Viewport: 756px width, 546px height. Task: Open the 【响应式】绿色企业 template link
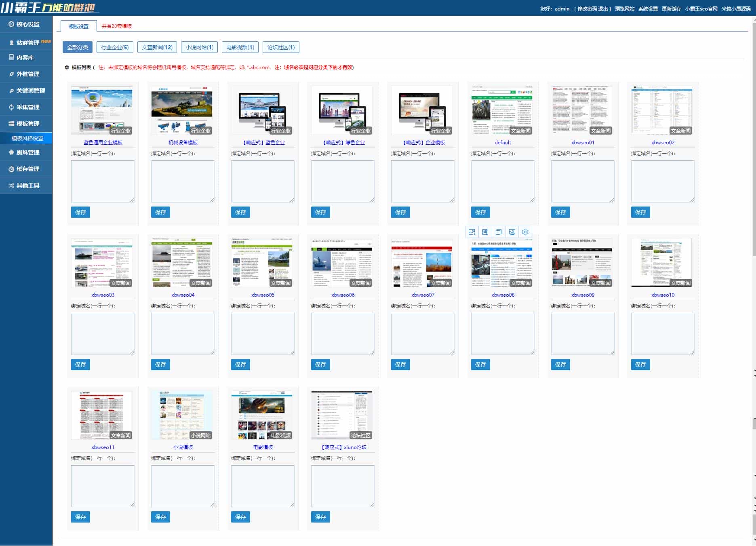[x=343, y=143]
